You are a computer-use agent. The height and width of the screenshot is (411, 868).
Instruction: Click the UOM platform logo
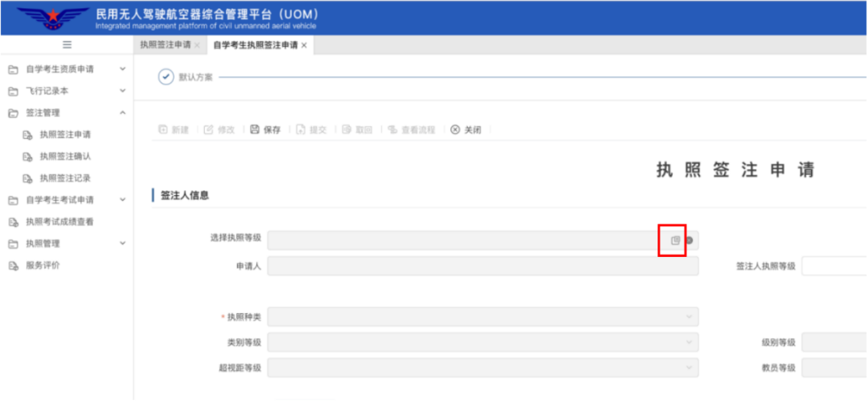[53, 18]
